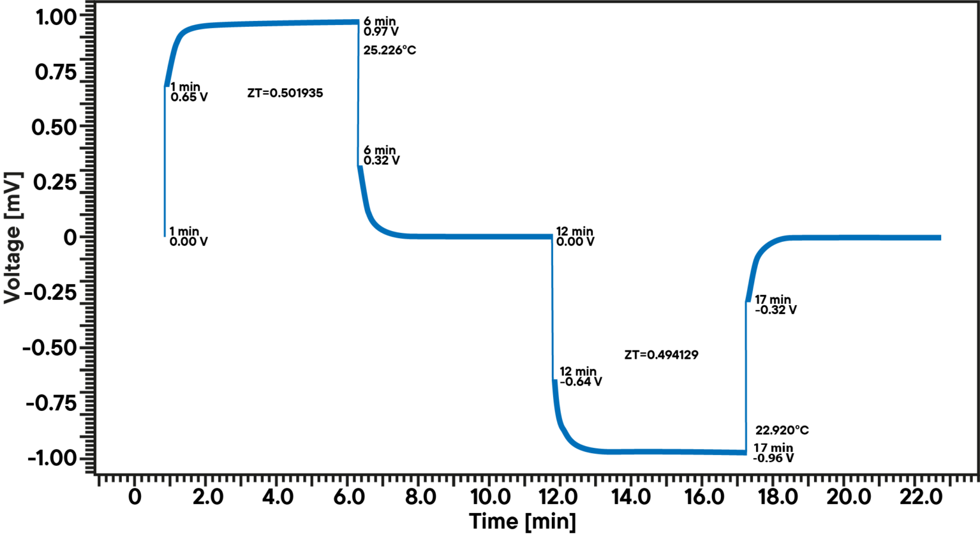
Task: Select the middle voltage plateau segment
Action: (479, 236)
